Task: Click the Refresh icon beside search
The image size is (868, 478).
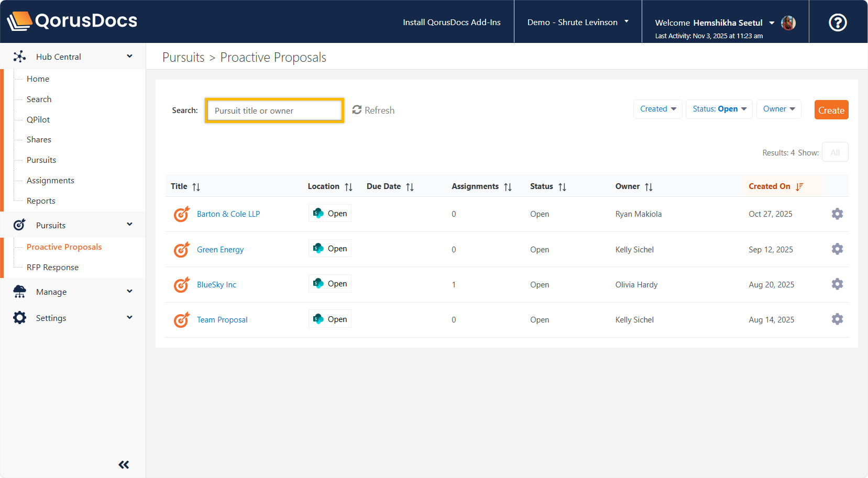Action: [357, 110]
